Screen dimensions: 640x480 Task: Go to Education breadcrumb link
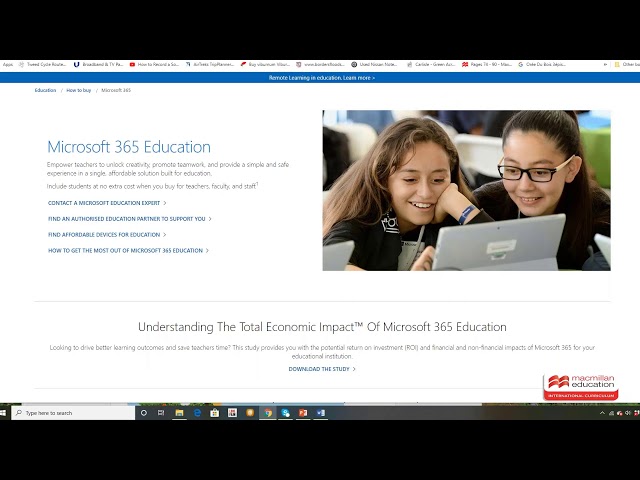(45, 90)
